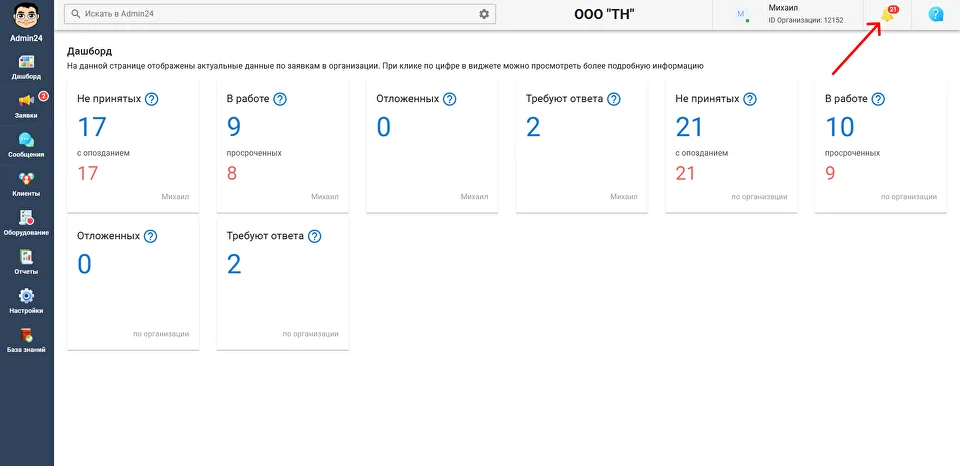Open the Сообщения chat section
960x466 pixels.
(26, 145)
